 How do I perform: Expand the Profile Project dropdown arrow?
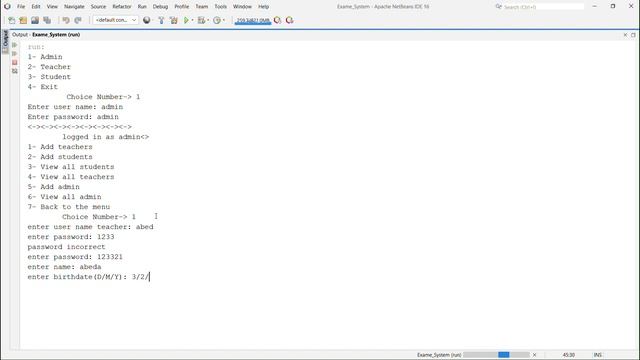click(224, 20)
